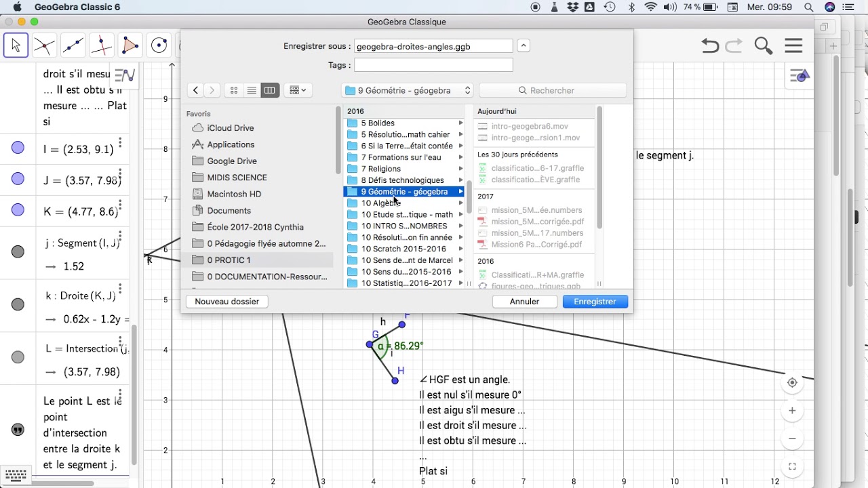Toggle fullscreen graphics view icon
The image size is (868, 488).
792,466
